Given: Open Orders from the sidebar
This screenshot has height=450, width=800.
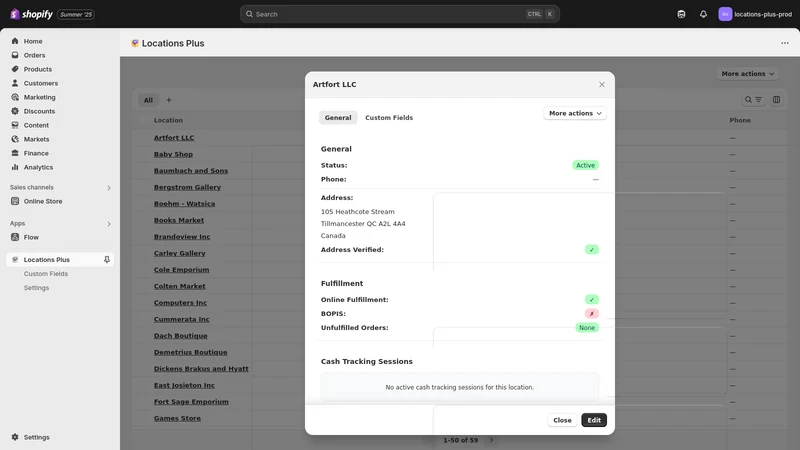Looking at the screenshot, I should (34, 55).
